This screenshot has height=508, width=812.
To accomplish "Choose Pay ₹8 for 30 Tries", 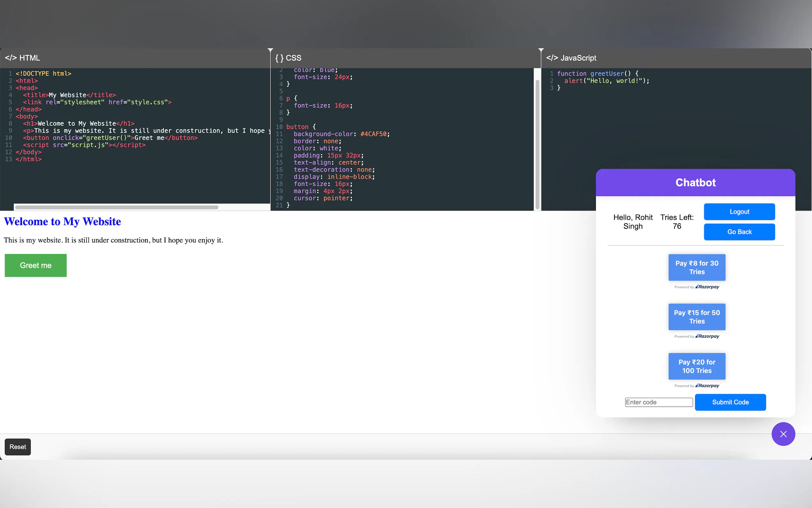I will click(697, 267).
